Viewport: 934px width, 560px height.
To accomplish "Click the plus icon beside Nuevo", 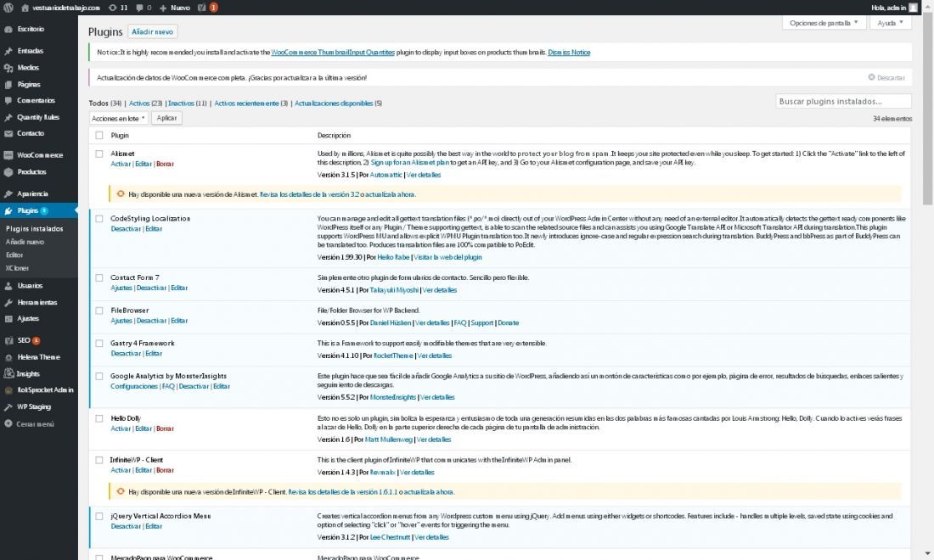I will (x=163, y=8).
